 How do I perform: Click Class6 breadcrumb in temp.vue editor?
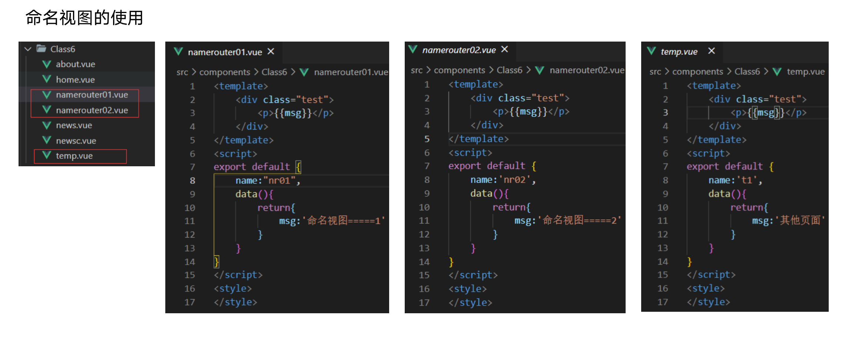[747, 72]
